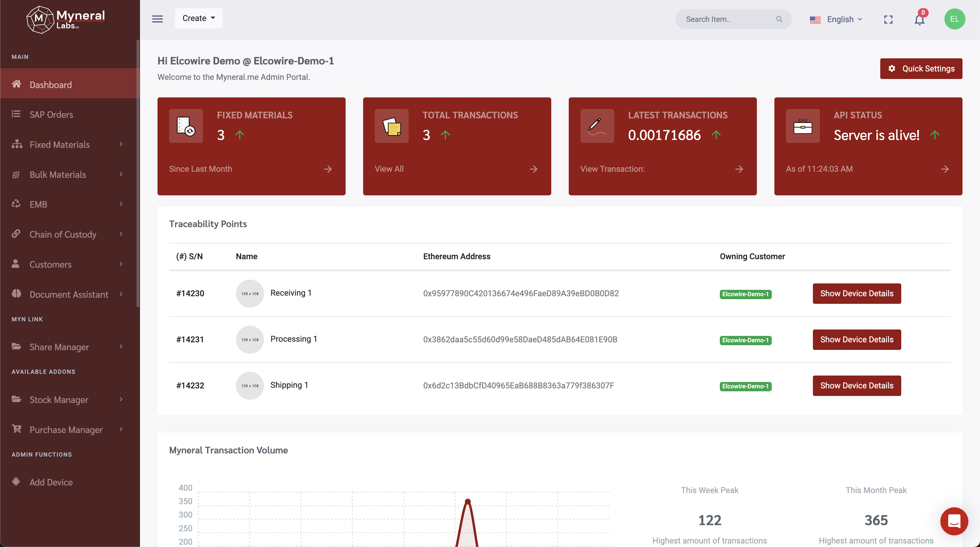Click the Ethereum address of Shipping 1
This screenshot has height=547, width=980.
(519, 385)
